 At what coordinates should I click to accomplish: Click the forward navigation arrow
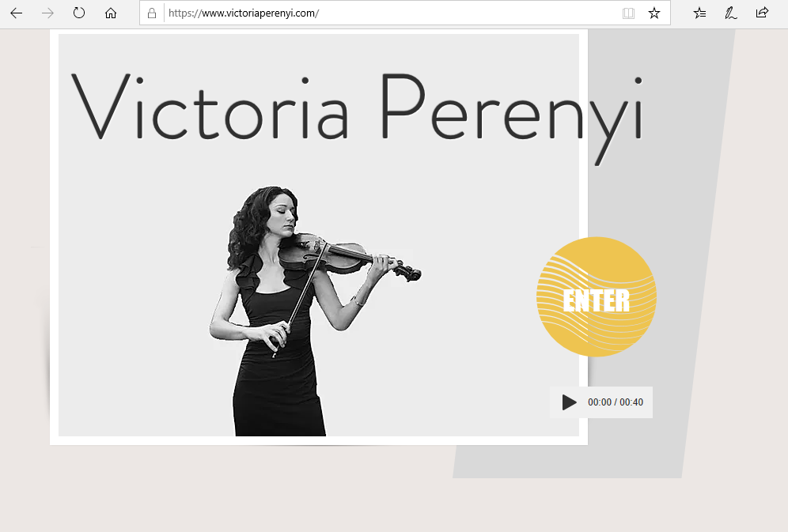47,13
